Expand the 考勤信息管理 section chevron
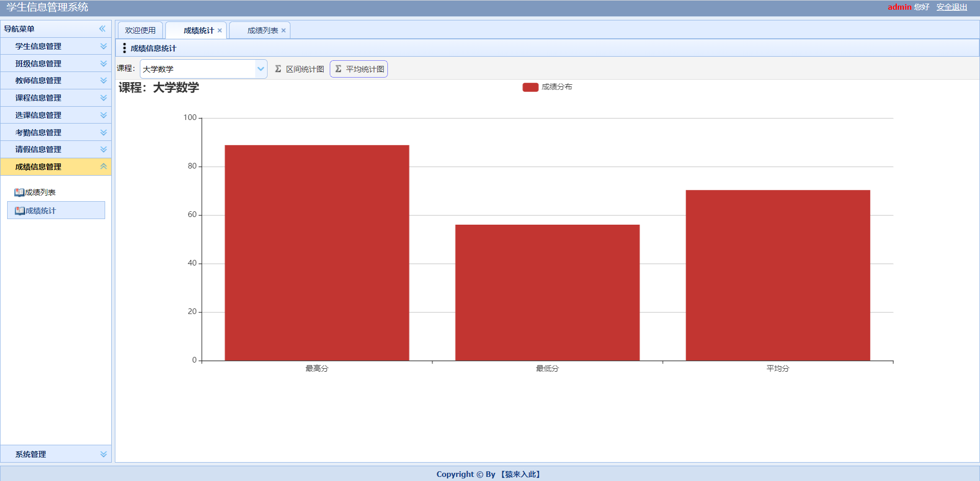980x481 pixels. click(x=104, y=132)
